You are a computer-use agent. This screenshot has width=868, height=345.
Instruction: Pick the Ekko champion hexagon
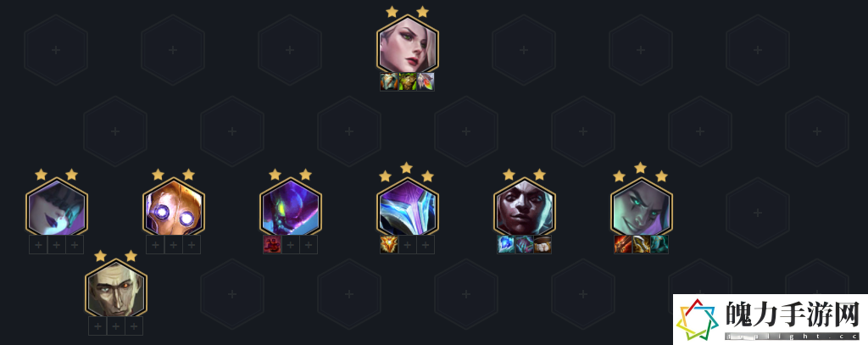click(524, 207)
